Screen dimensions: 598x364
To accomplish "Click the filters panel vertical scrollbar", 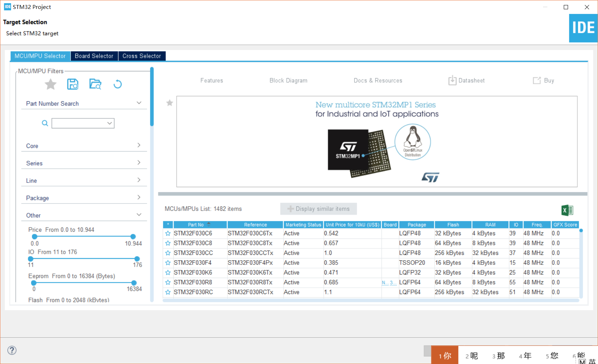I will click(152, 97).
